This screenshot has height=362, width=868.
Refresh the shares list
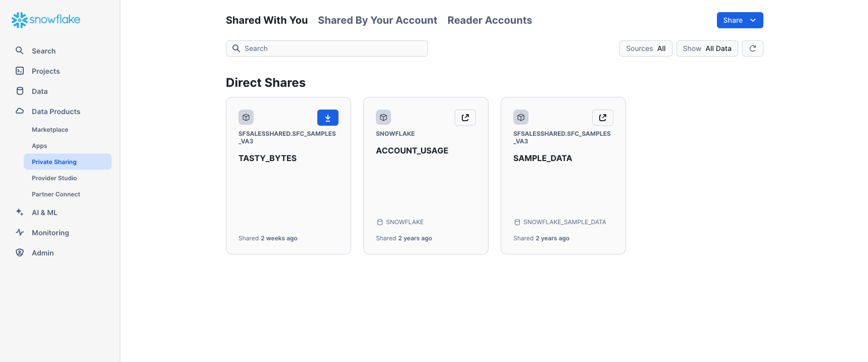pos(753,48)
